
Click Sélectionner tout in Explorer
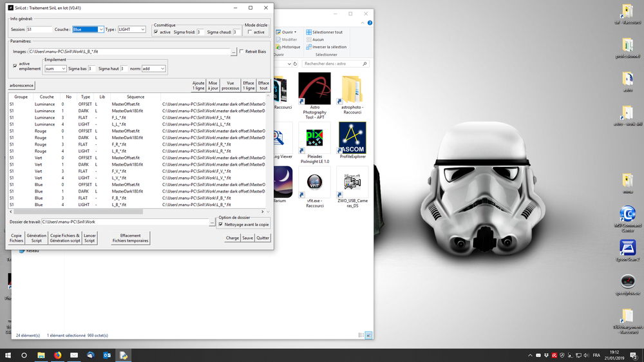(324, 32)
